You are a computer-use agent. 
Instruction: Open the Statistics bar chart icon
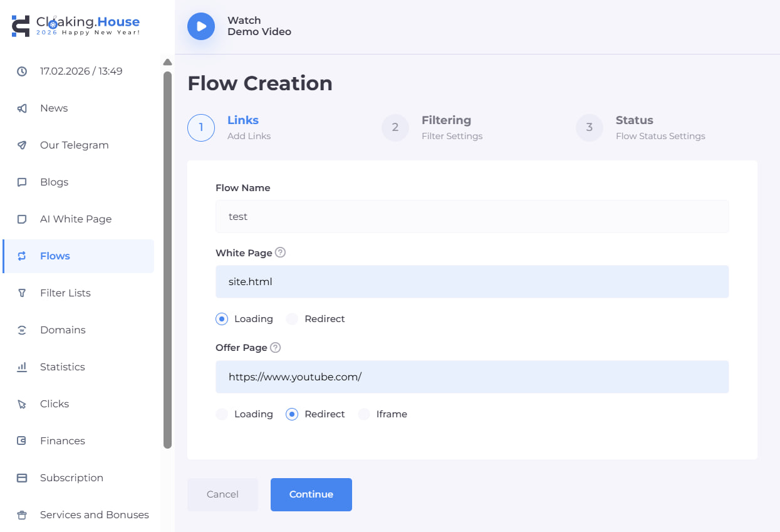click(x=22, y=367)
